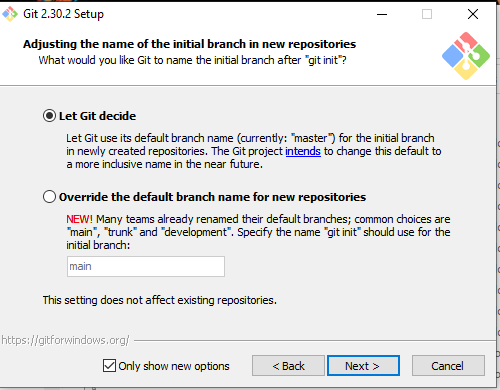Click the 'Adjusting the name of the initial branch' heading
Viewport: 500px width, 390px height.
189,44
